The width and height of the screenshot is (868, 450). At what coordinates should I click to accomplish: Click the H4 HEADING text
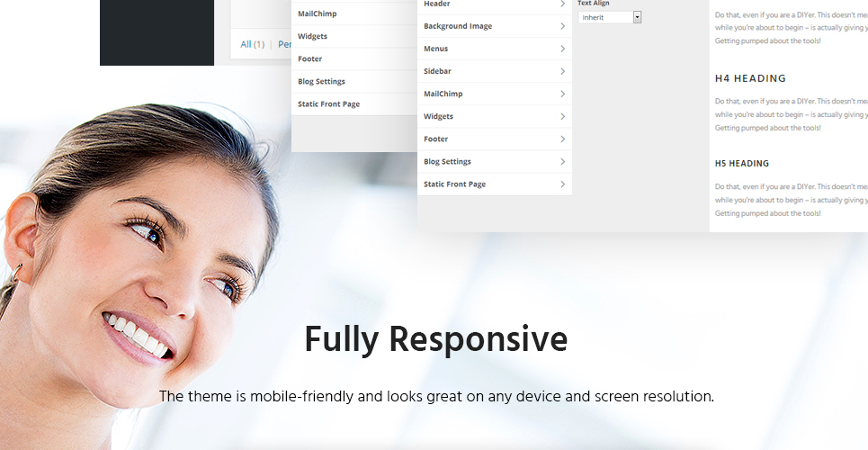(x=750, y=78)
